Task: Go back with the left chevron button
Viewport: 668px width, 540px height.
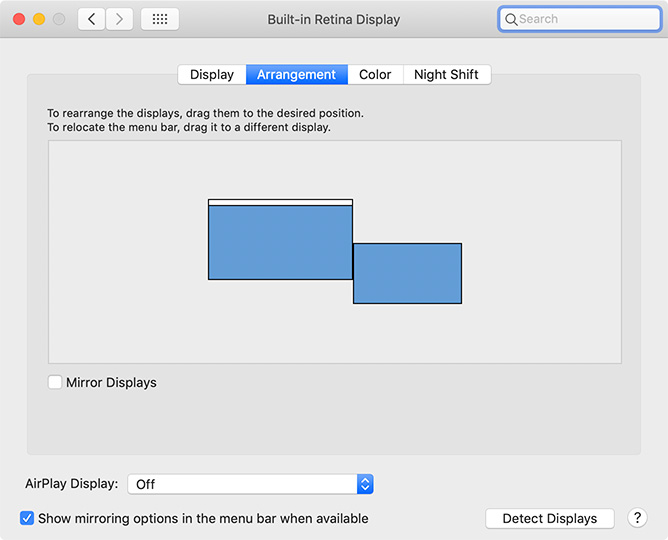Action: [x=92, y=19]
